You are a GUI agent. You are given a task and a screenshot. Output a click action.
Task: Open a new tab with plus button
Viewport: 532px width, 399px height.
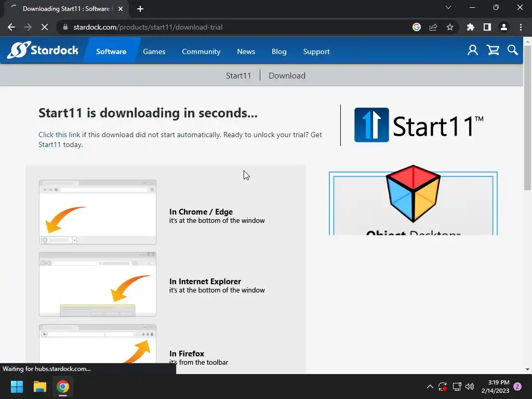(140, 9)
